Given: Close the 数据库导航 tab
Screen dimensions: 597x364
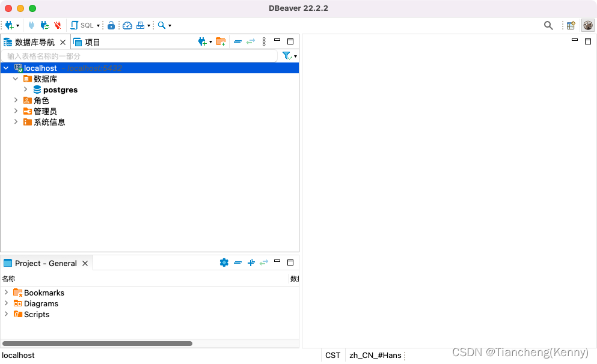Looking at the screenshot, I should point(63,42).
